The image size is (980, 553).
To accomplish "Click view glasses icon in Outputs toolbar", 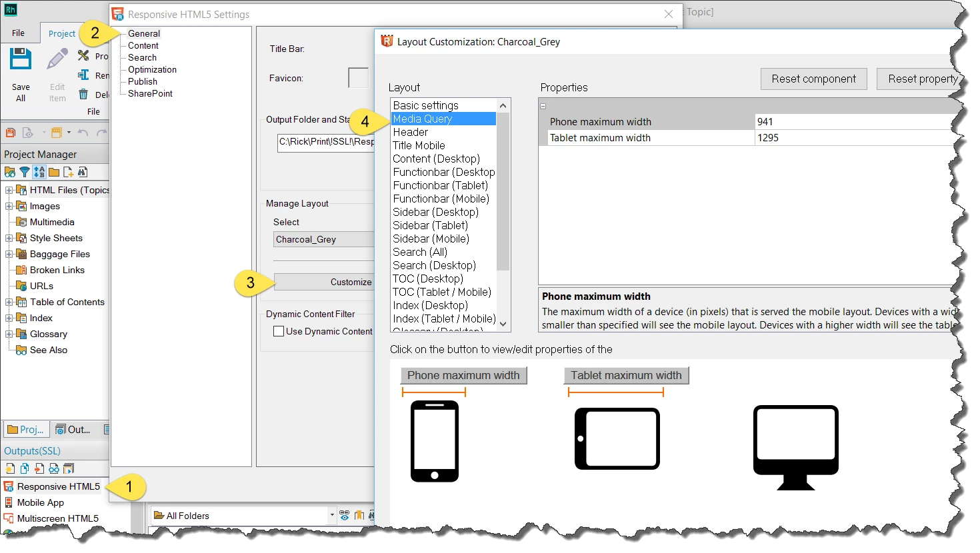I will tap(54, 468).
